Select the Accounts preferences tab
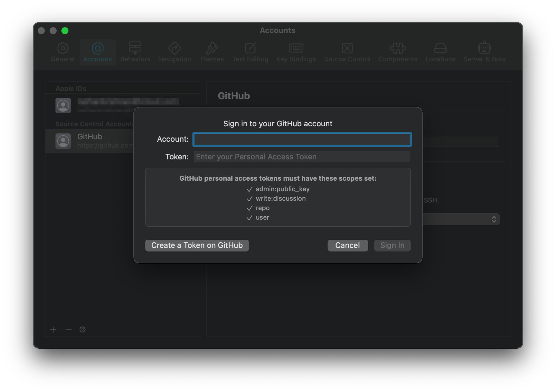The height and width of the screenshot is (392, 556). pos(97,53)
